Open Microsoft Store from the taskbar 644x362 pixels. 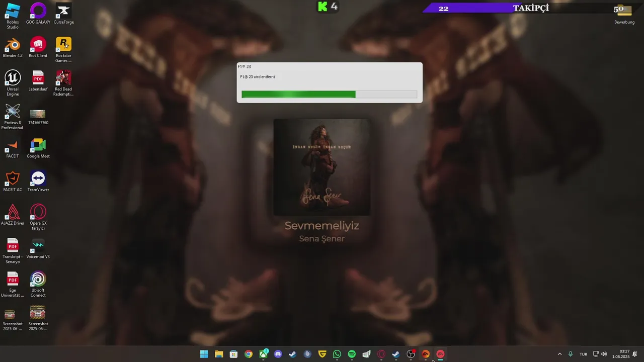[233, 354]
